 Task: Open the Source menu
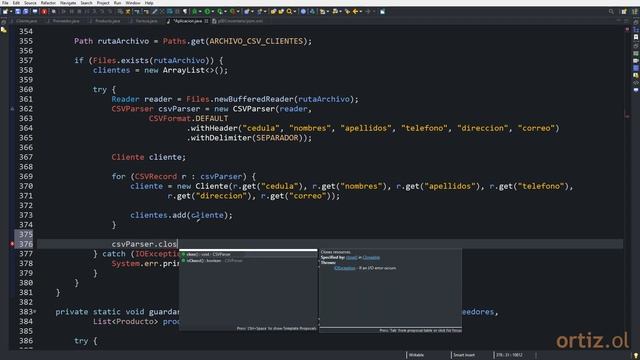point(30,3)
